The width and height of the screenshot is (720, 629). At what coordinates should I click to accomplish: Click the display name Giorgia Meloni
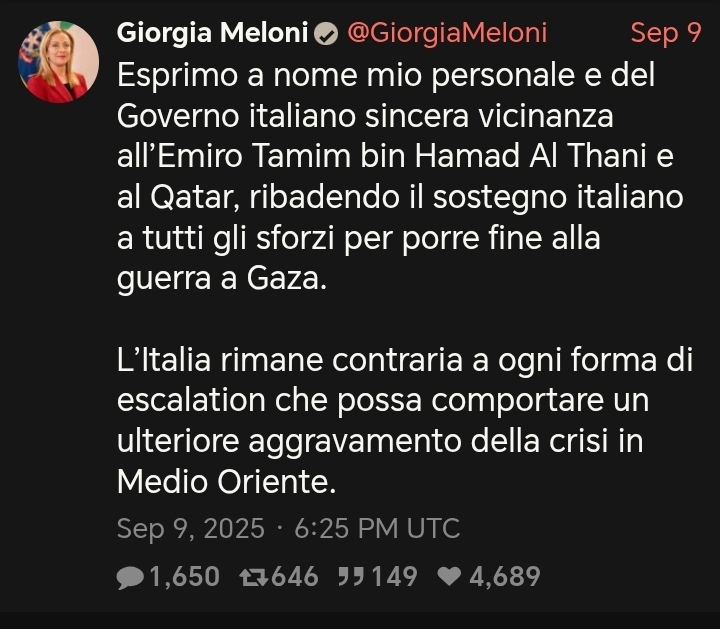click(x=212, y=33)
